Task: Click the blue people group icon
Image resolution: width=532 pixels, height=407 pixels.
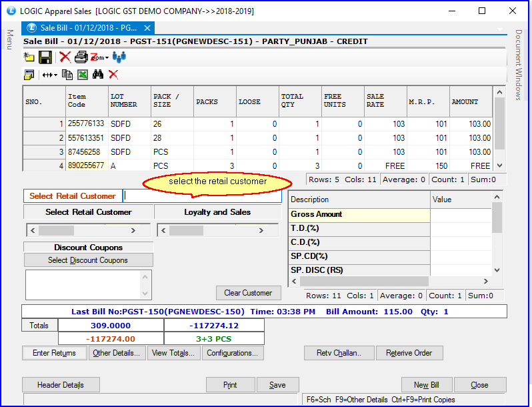Action: (119, 57)
